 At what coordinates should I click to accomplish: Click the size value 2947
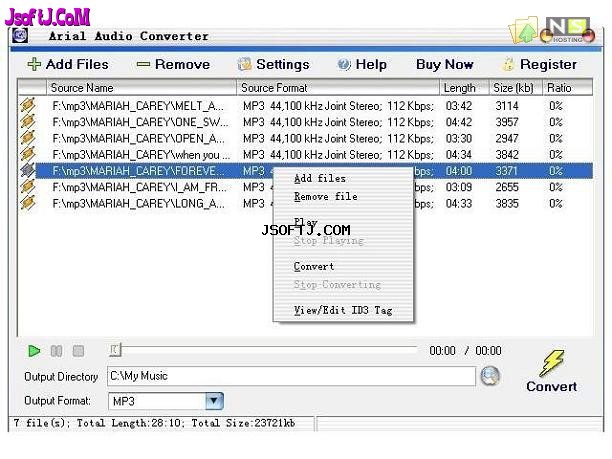click(507, 139)
